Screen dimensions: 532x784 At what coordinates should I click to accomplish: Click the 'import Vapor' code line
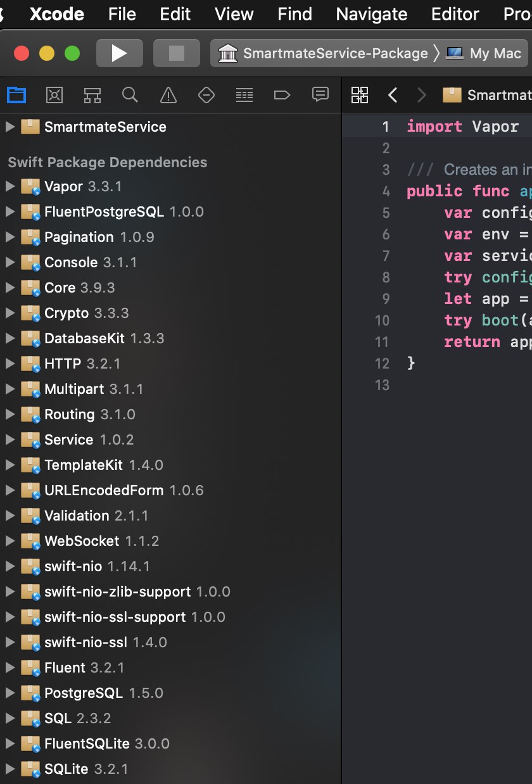pyautogui.click(x=462, y=127)
